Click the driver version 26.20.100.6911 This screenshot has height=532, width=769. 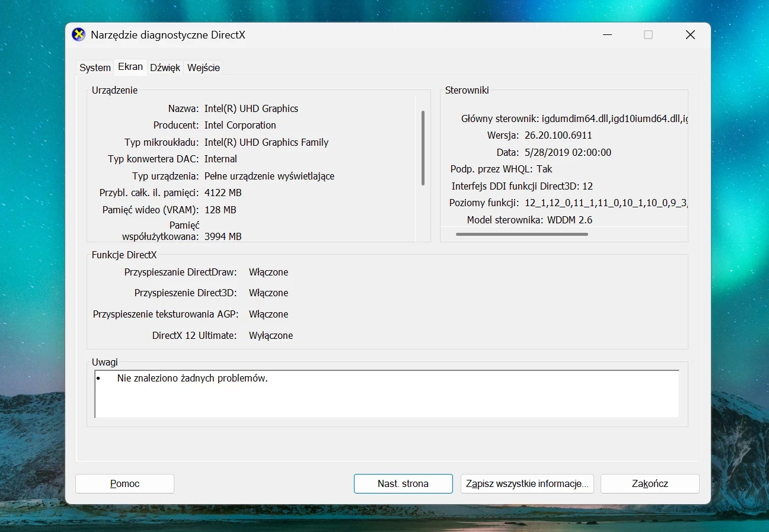click(x=559, y=135)
